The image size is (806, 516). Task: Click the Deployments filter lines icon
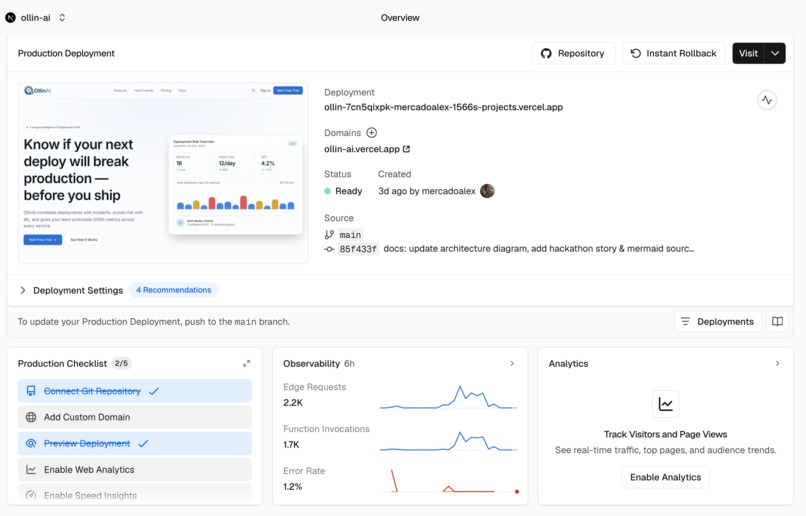coord(685,322)
